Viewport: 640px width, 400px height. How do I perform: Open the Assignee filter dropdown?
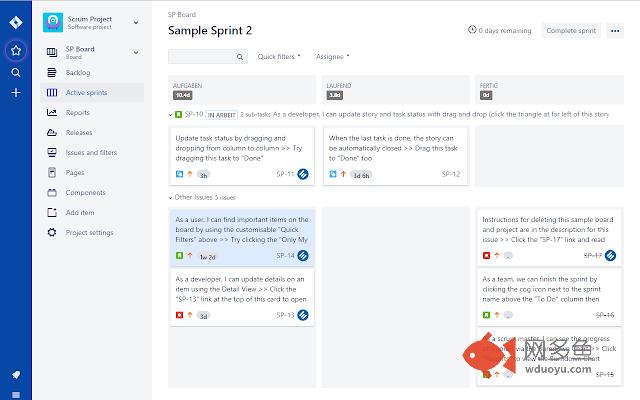332,57
